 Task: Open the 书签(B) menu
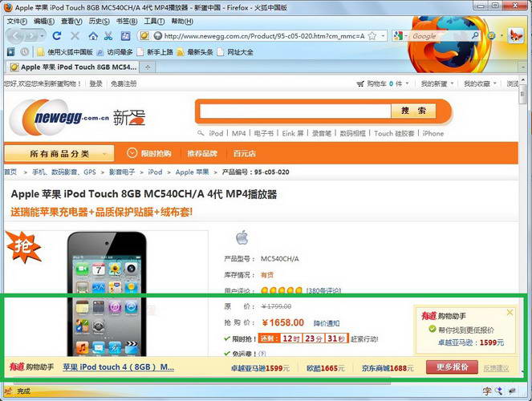(126, 21)
